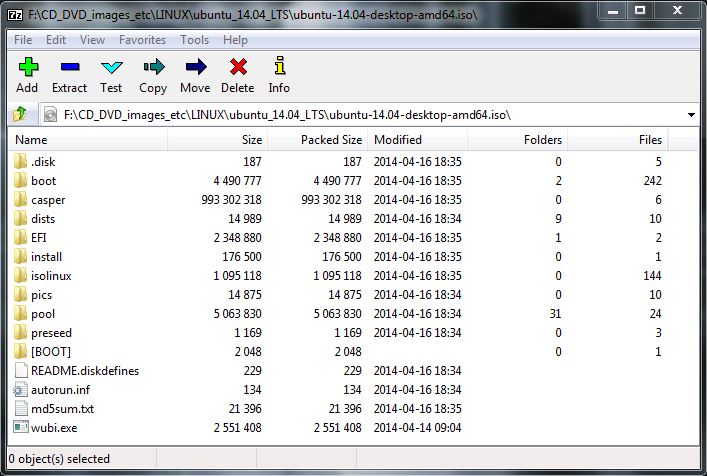Select the wubi.exe file name

pyautogui.click(x=54, y=427)
